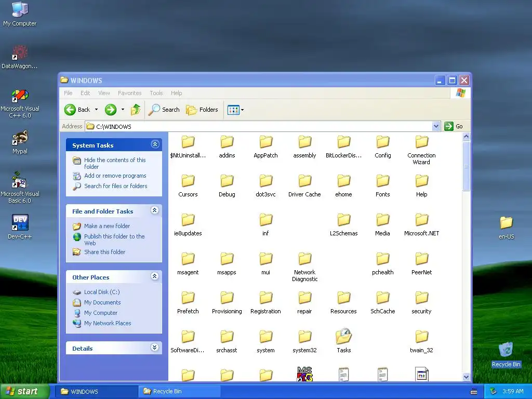Collapse the File and Folder Tasks panel
Viewport: 532px width, 399px height.
point(155,210)
